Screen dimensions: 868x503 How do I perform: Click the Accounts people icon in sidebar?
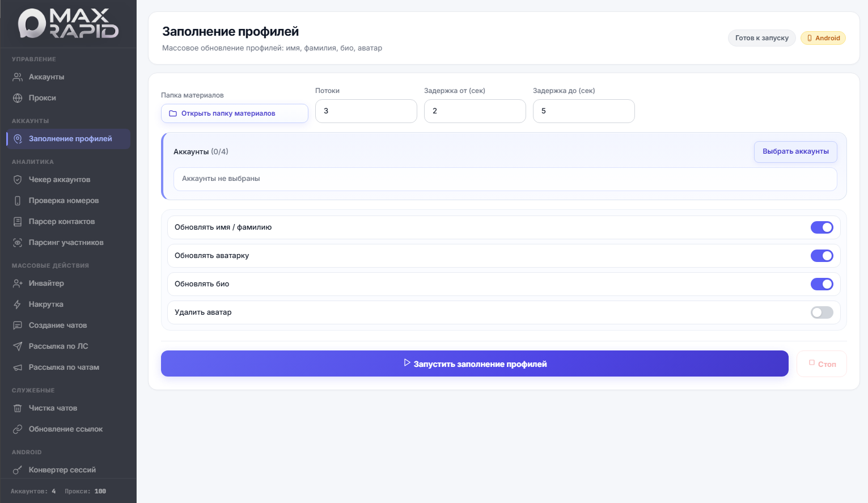coord(18,77)
